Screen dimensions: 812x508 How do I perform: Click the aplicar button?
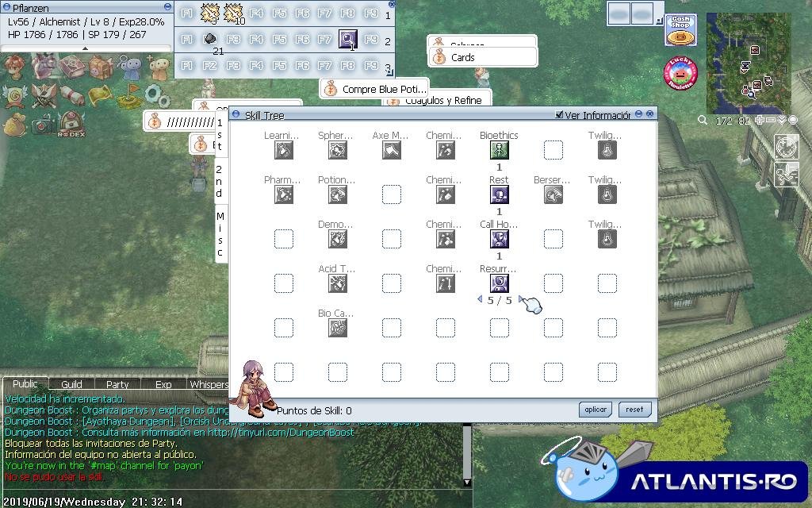coord(596,410)
